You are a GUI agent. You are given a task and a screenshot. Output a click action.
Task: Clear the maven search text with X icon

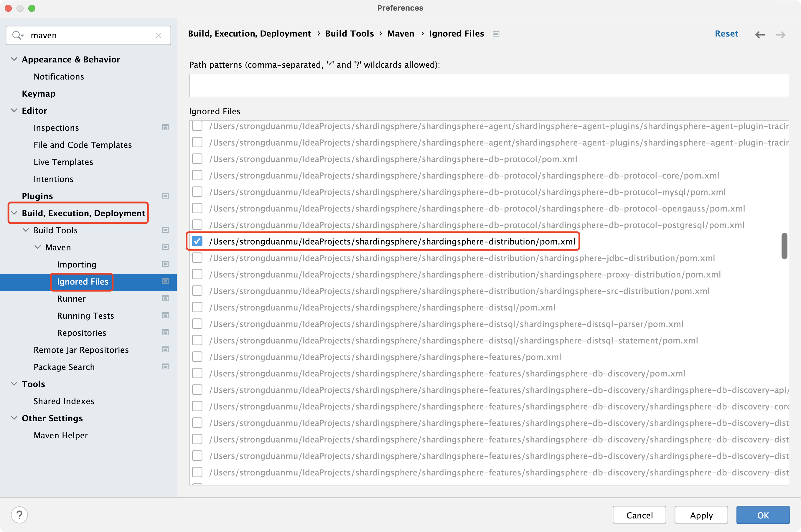(x=158, y=35)
